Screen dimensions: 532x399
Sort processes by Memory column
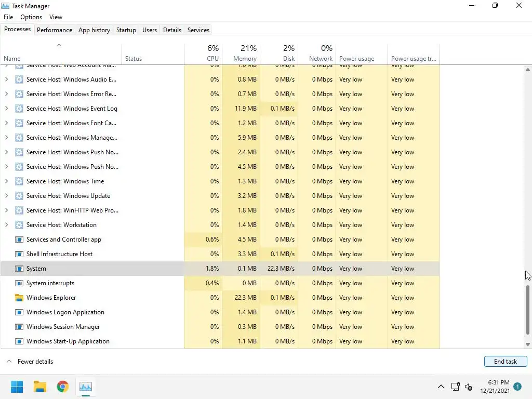[241, 54]
